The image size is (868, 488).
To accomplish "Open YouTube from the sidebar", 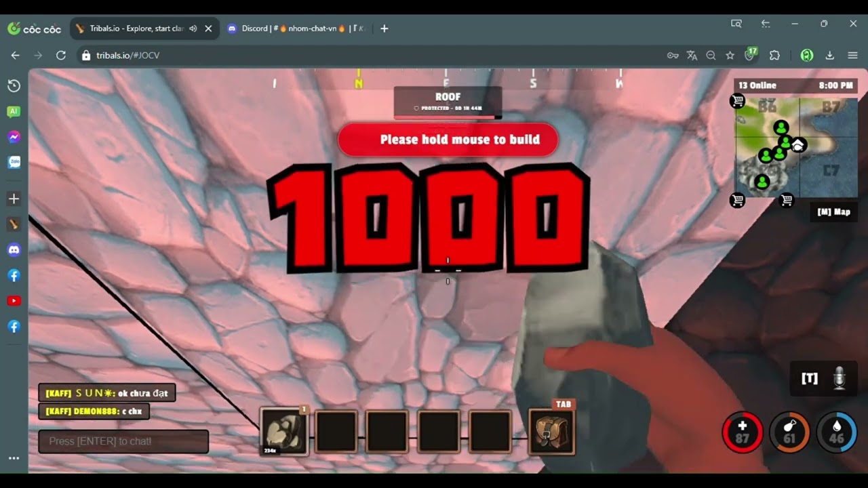I will coord(14,301).
